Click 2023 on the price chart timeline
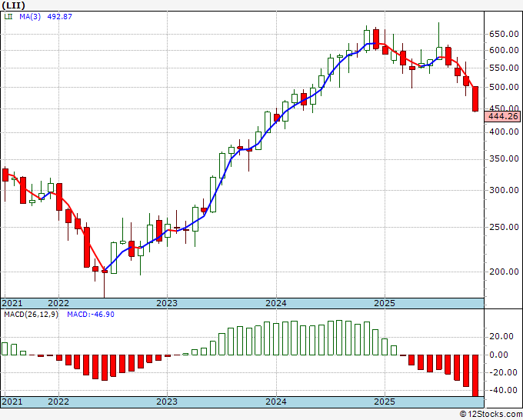The image size is (523, 420). pos(167,303)
